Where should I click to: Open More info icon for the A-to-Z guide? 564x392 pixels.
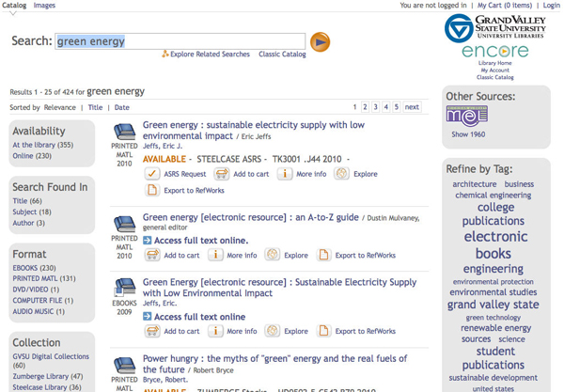(217, 255)
